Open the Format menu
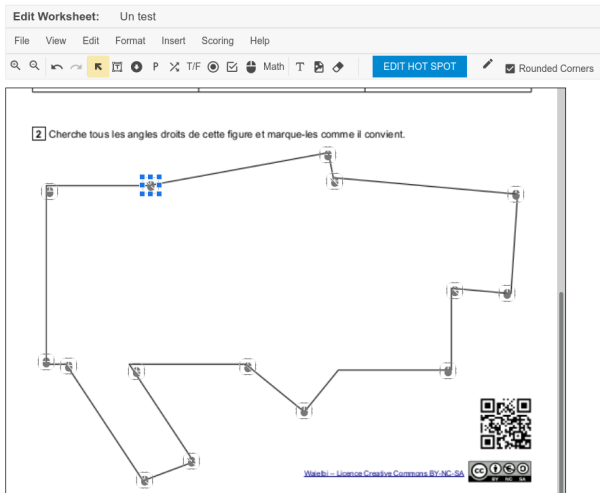The height and width of the screenshot is (493, 600). pyautogui.click(x=130, y=41)
